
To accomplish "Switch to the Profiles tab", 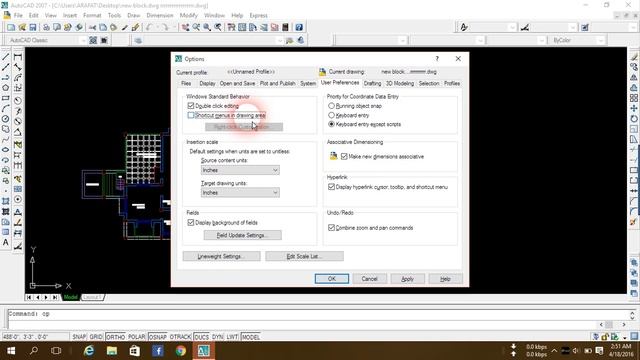I will [452, 83].
